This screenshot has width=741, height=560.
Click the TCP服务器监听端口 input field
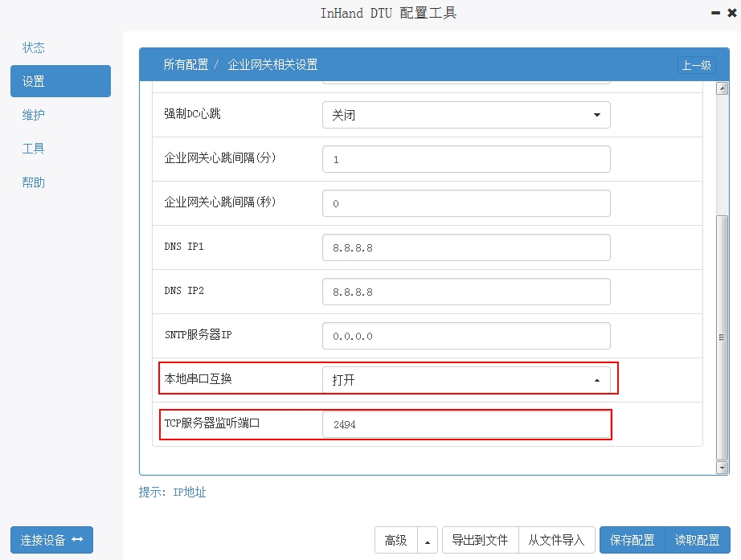[x=466, y=424]
